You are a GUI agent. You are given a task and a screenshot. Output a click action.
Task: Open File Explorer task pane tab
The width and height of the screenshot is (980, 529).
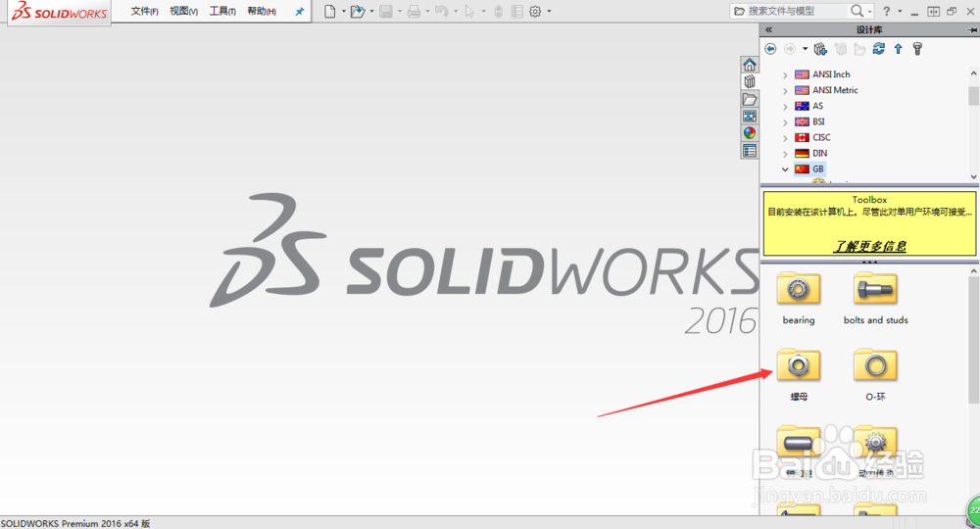tap(750, 99)
